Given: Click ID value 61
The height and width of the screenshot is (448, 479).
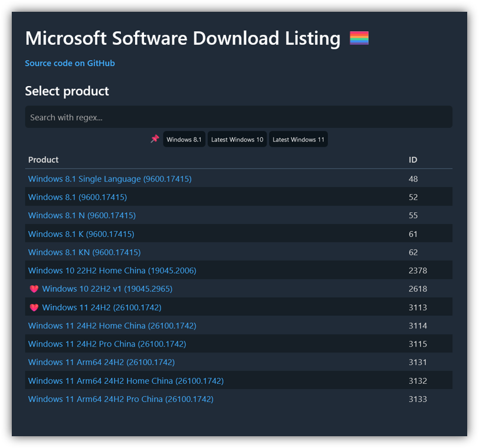Looking at the screenshot, I should pyautogui.click(x=413, y=234).
